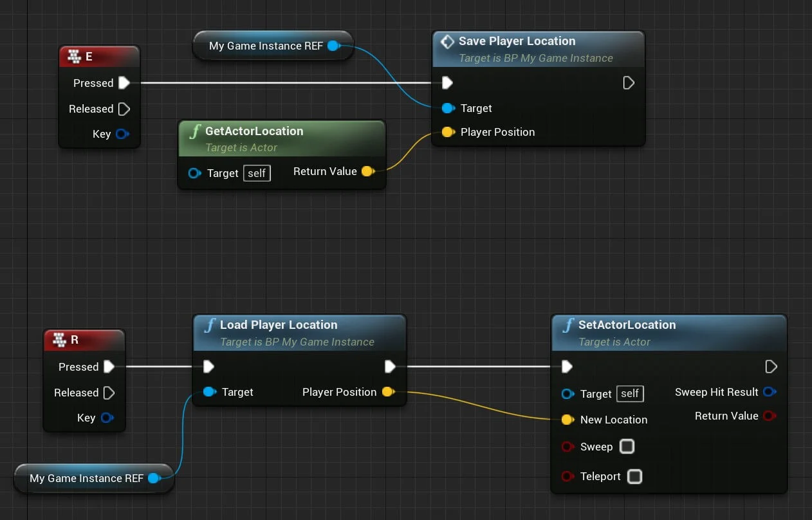812x520 pixels.
Task: Click the Released exec pin on R node
Action: pyautogui.click(x=109, y=393)
